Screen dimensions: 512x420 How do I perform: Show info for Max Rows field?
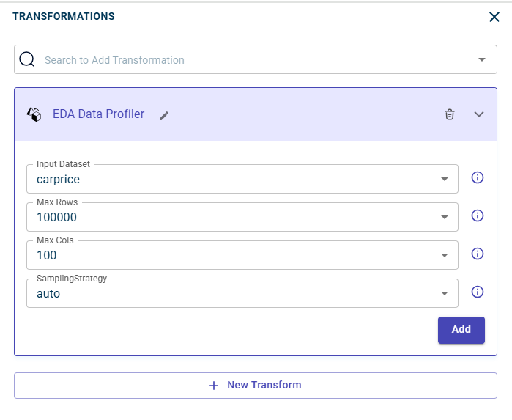(478, 215)
